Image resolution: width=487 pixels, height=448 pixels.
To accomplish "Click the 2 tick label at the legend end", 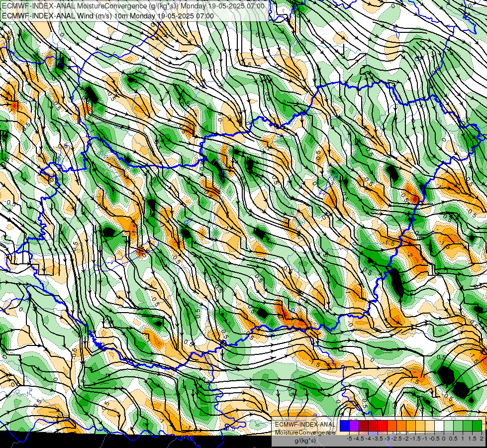I will 482,439.
